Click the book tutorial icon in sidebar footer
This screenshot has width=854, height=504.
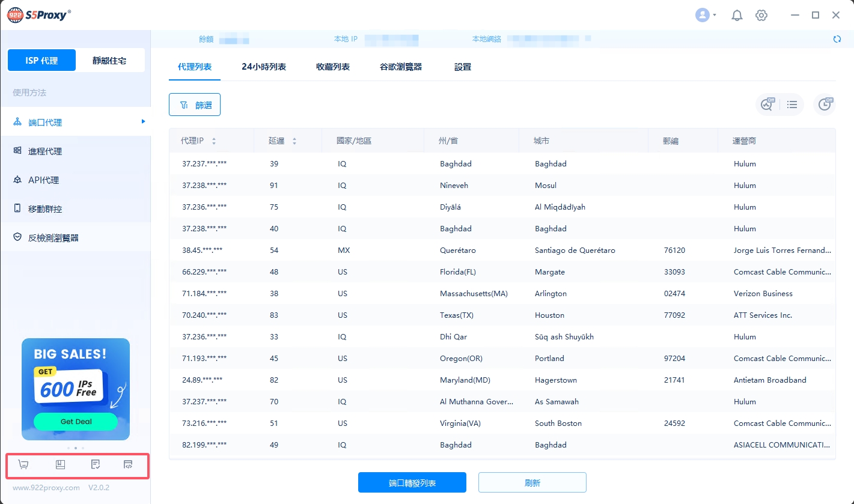click(60, 464)
